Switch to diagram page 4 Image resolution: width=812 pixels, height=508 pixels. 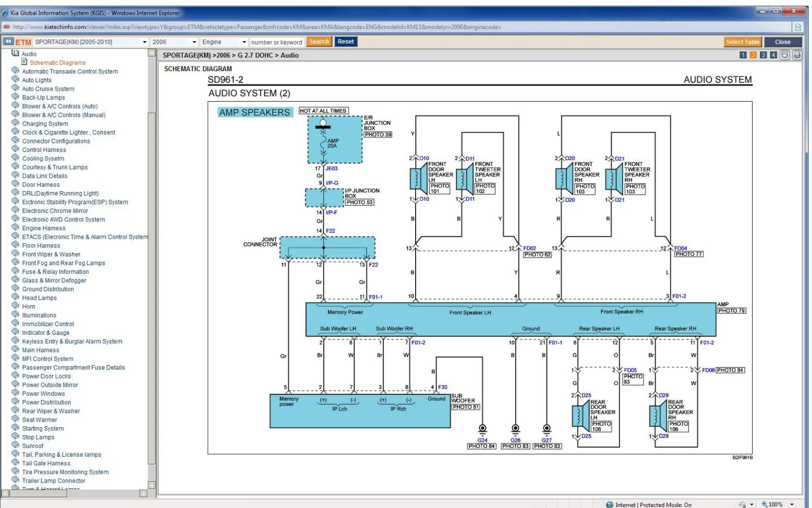[773, 55]
